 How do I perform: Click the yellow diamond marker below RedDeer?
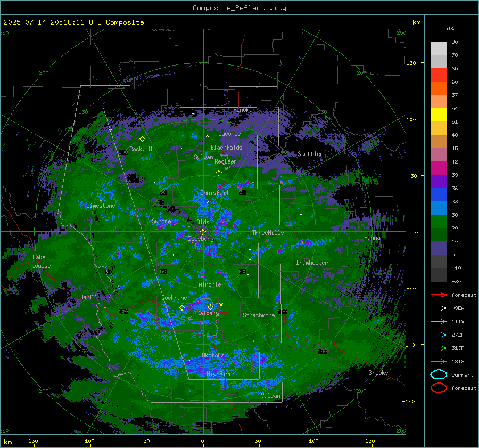[219, 173]
